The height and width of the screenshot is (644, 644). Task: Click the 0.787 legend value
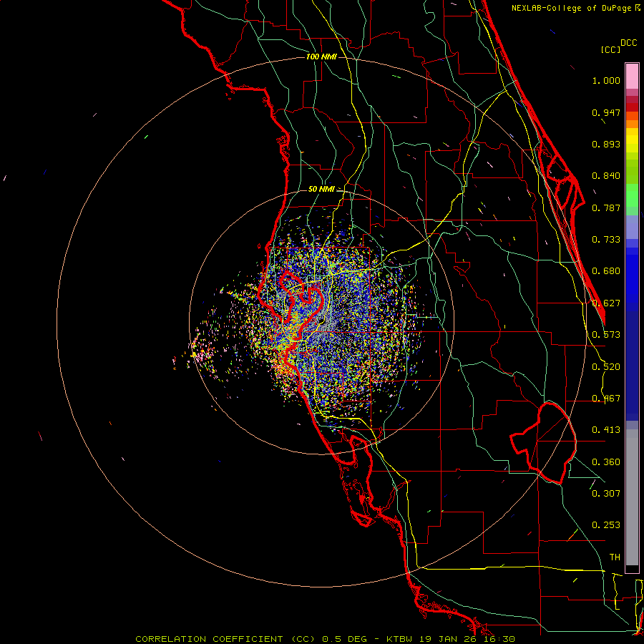point(606,208)
